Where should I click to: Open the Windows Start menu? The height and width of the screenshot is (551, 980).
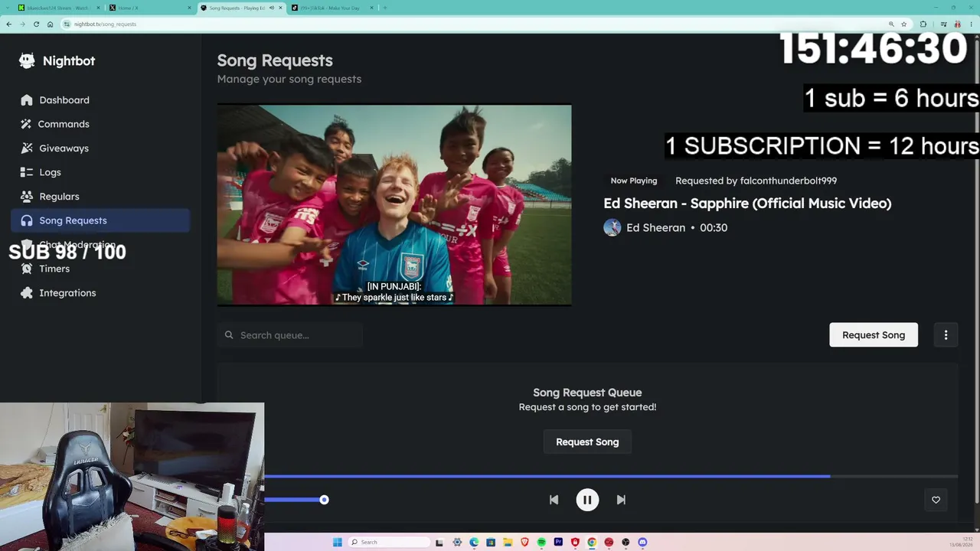pyautogui.click(x=338, y=543)
